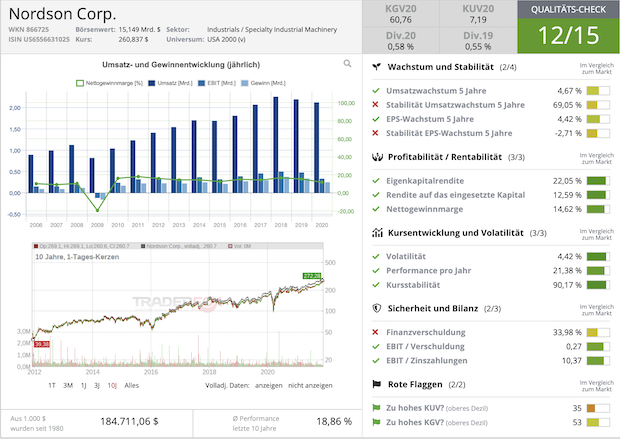The height and width of the screenshot is (439, 620).
Task: Click checkmark beside EBIT / Zinszahlungen
Action: click(376, 360)
